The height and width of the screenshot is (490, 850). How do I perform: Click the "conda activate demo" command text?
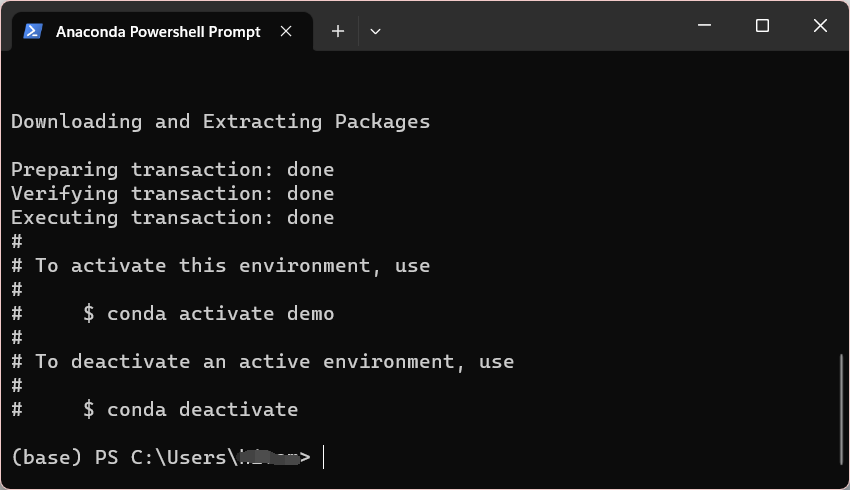220,313
